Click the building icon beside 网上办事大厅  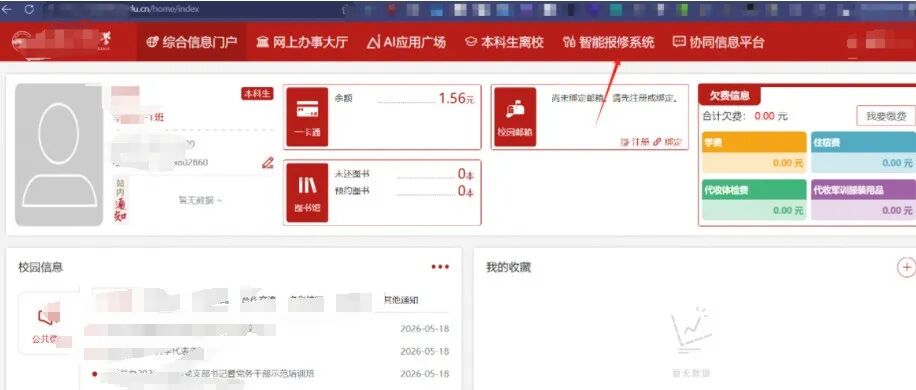tap(263, 42)
